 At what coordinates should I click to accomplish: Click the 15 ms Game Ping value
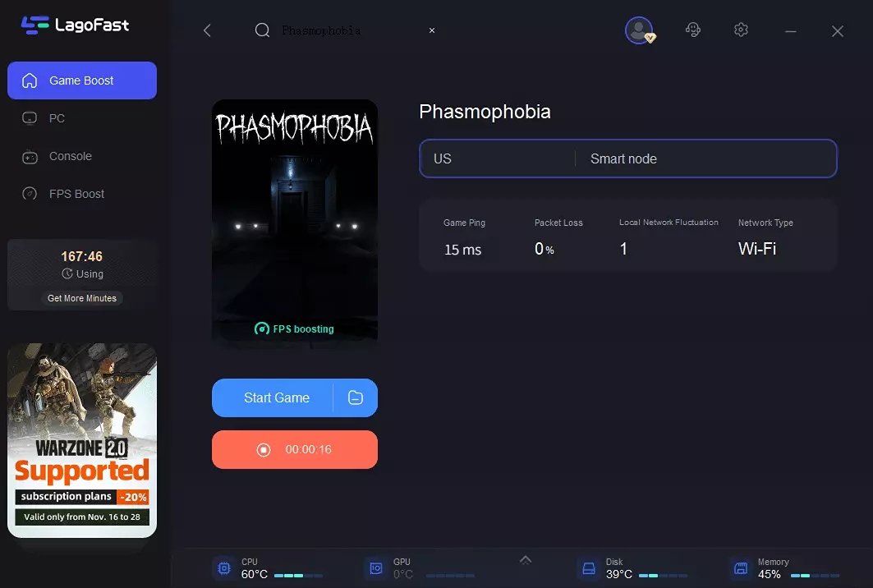pyautogui.click(x=462, y=250)
